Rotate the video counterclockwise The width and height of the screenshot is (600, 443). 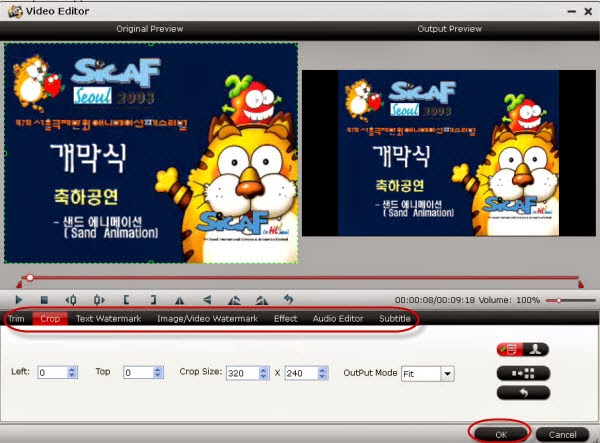[x=234, y=300]
